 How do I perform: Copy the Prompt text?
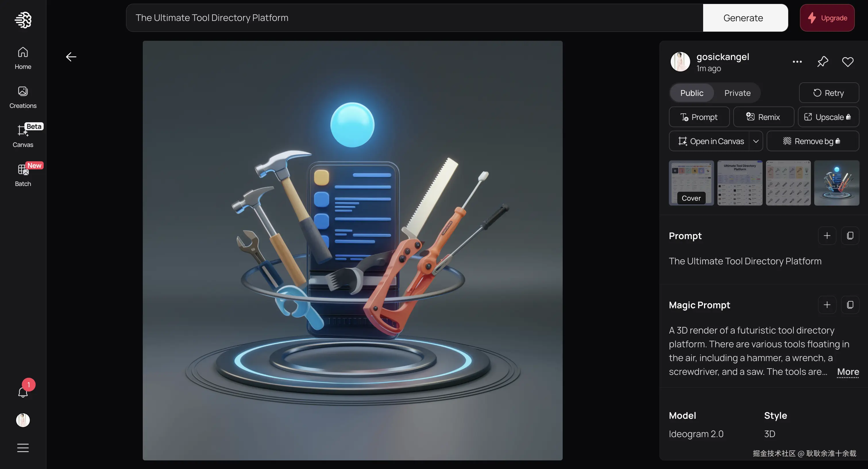850,236
